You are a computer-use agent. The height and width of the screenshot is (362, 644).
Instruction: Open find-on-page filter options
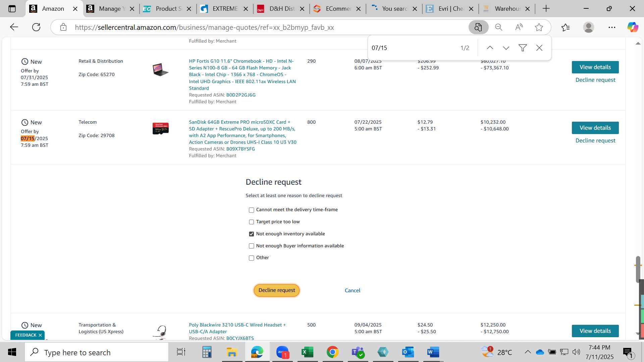(x=523, y=48)
